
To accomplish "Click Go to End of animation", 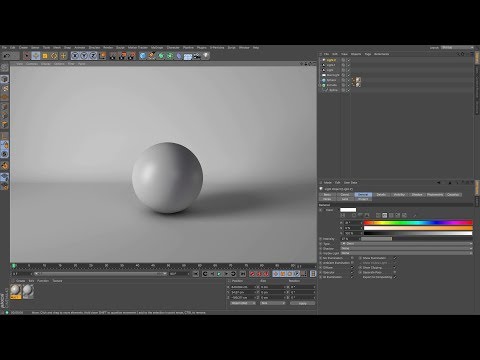I will point(243,274).
